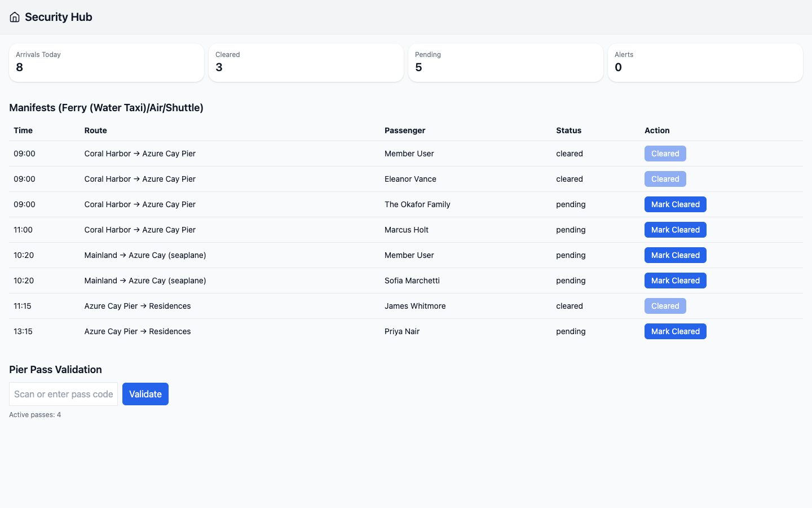The image size is (812, 508).
Task: Click cleared status for James Whitmore
Action: pos(570,306)
